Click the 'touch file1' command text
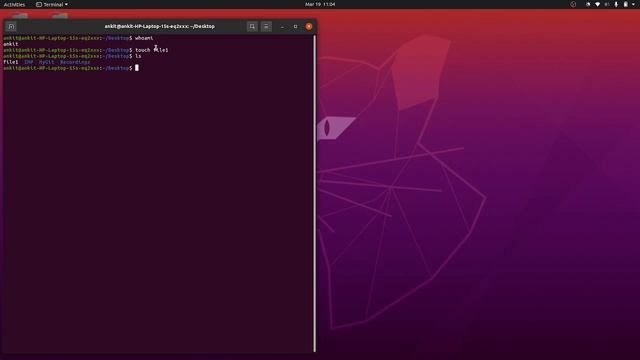 coord(151,50)
